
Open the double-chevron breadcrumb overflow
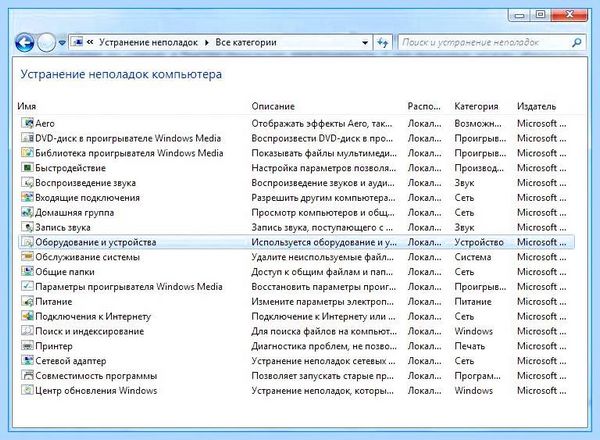[90, 42]
